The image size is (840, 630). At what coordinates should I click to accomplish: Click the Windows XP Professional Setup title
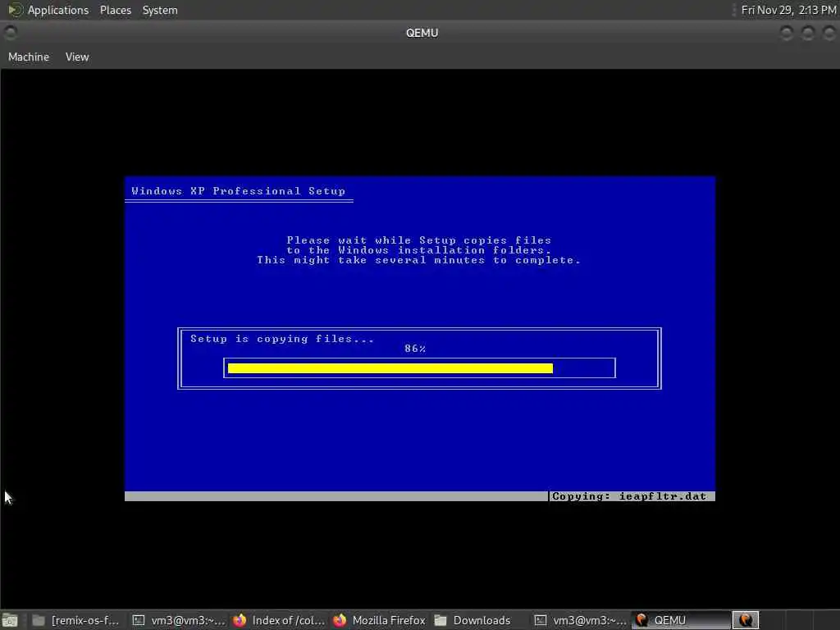(x=239, y=191)
